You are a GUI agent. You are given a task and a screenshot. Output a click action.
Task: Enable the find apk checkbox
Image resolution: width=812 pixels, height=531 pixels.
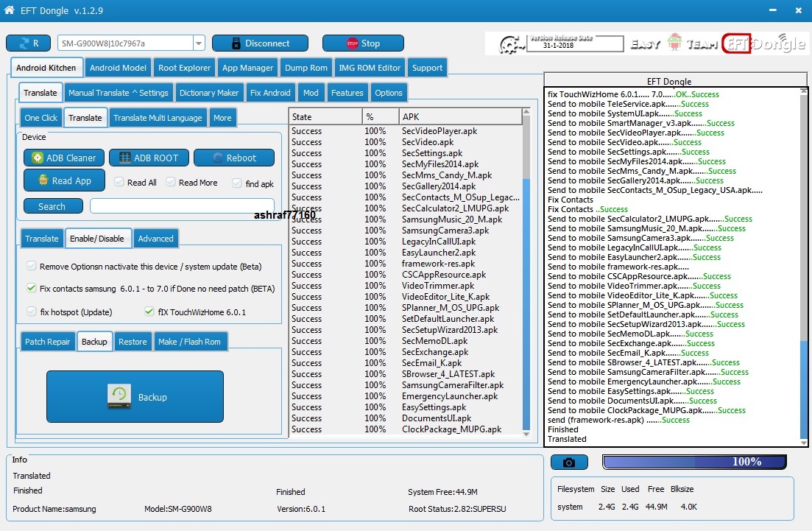click(x=236, y=183)
